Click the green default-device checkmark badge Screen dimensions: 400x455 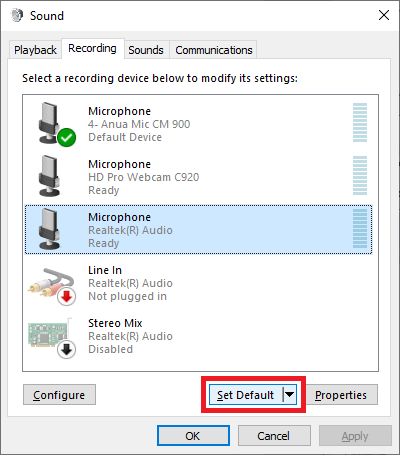[x=66, y=137]
